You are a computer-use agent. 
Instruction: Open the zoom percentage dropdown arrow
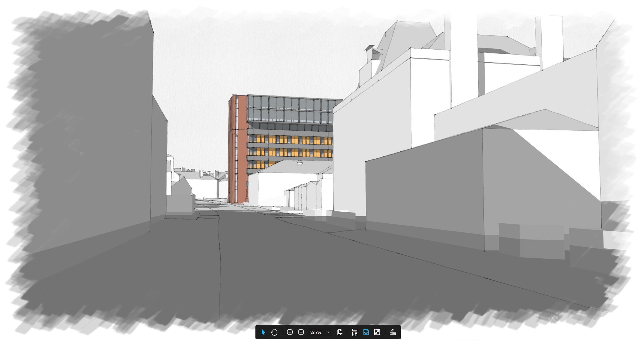point(328,332)
